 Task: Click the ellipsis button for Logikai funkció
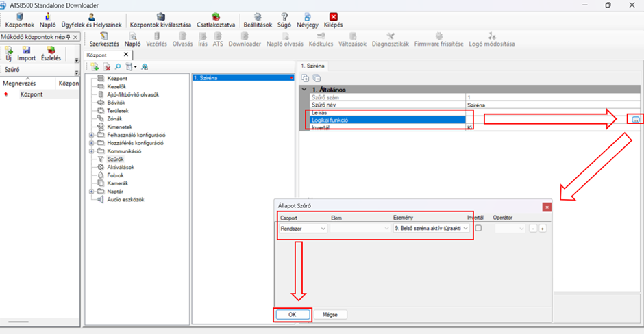coord(635,119)
